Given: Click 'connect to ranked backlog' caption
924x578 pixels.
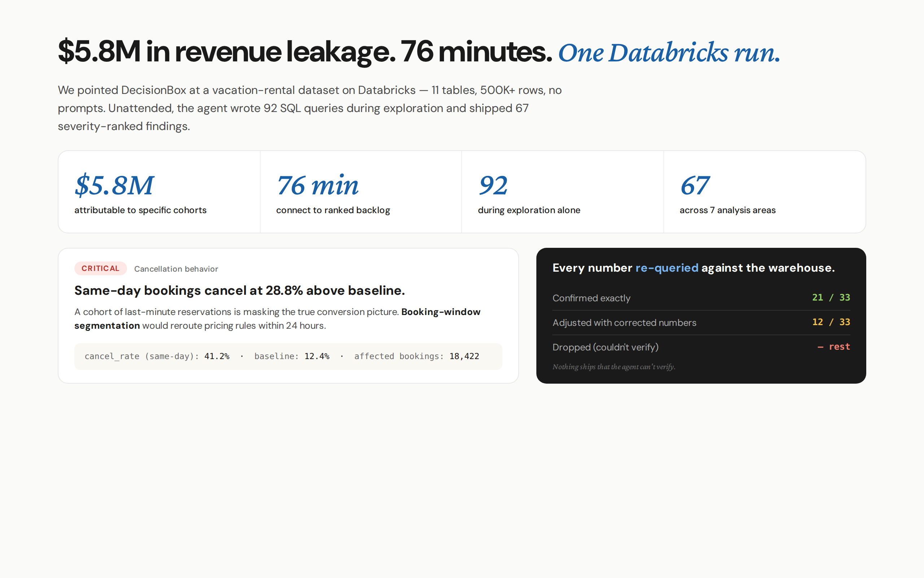Looking at the screenshot, I should (x=333, y=210).
